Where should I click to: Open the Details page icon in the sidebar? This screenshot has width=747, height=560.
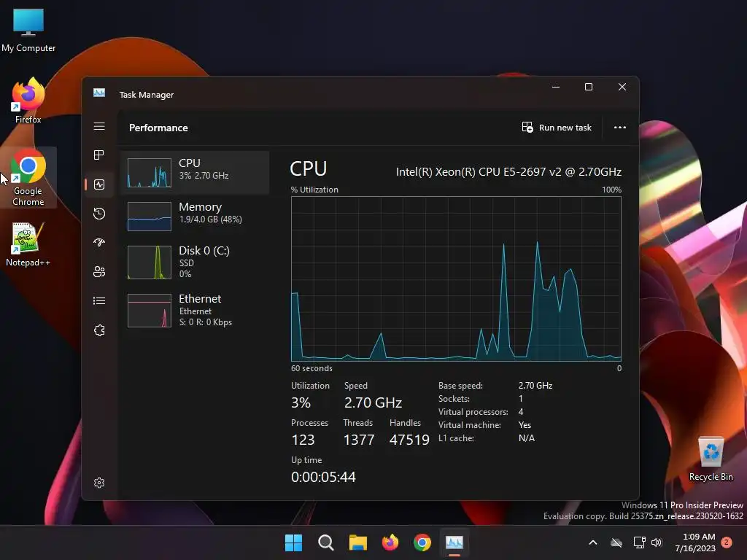coord(99,301)
